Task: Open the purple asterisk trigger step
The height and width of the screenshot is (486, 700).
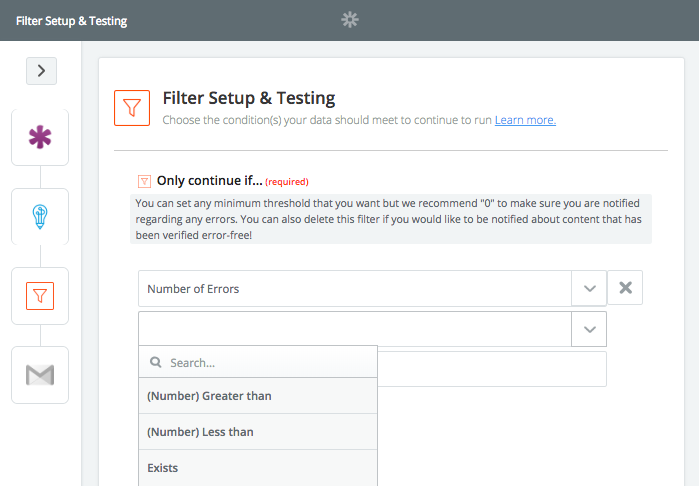Action: click(x=40, y=137)
